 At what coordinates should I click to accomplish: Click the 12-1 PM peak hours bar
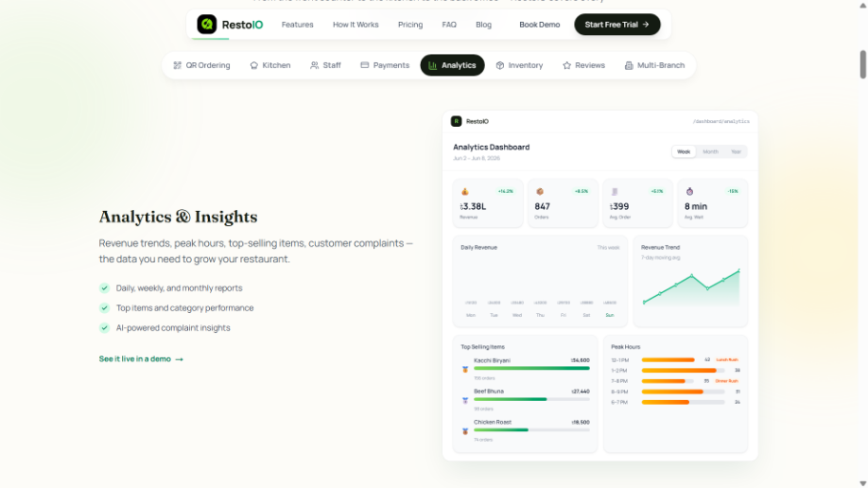[668, 360]
